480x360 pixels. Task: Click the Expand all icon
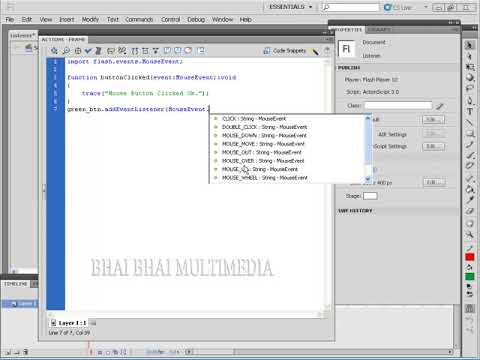[156, 51]
